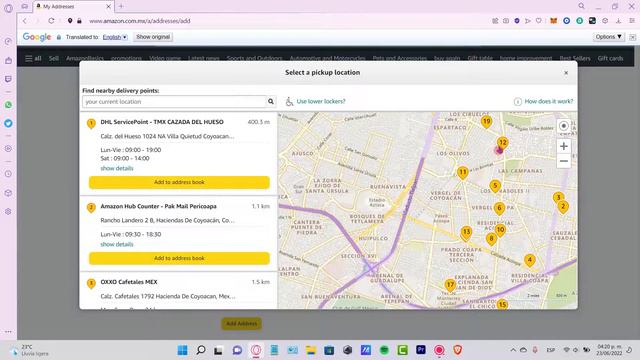The height and width of the screenshot is (360, 640).
Task: Open Sell in Amazon navigation bar
Action: point(53,58)
